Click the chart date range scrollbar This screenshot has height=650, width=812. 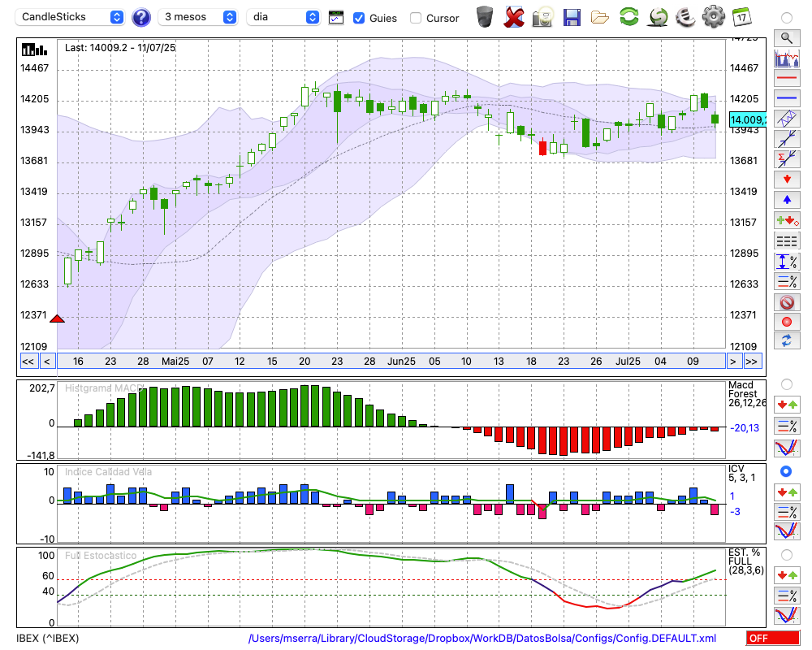click(391, 362)
